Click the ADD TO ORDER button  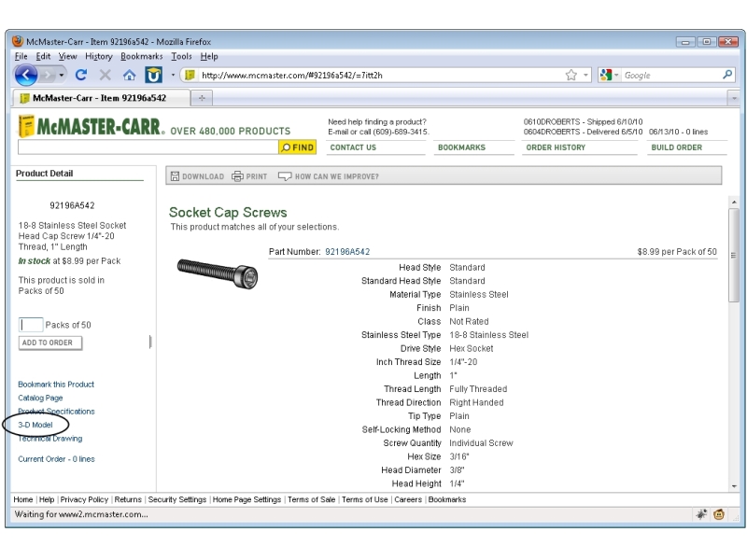click(50, 343)
